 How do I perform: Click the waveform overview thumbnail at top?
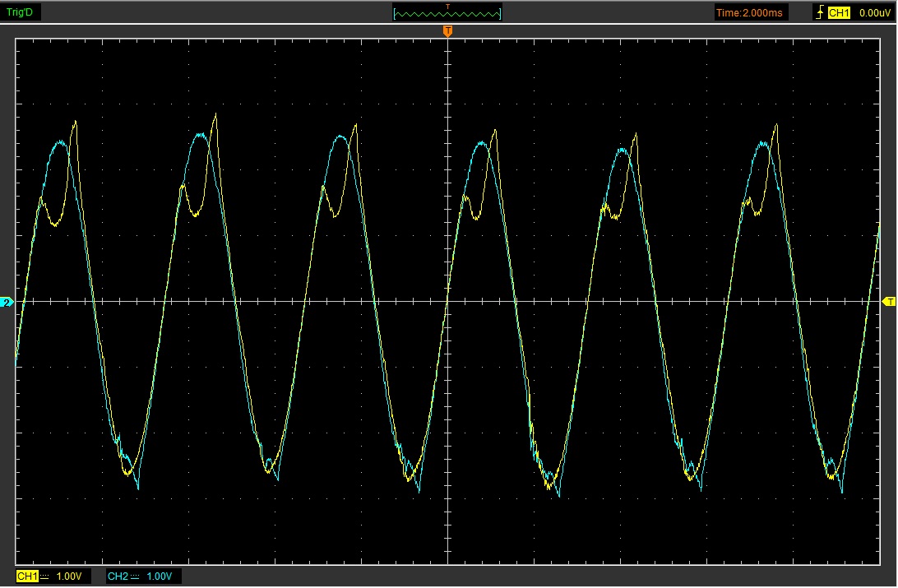[x=447, y=14]
